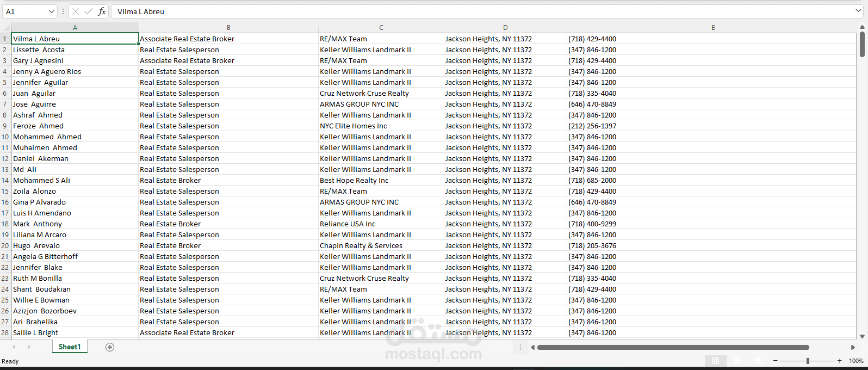Select phone cell (718) 400-9299
Image resolution: width=868 pixels, height=370 pixels.
coord(712,224)
